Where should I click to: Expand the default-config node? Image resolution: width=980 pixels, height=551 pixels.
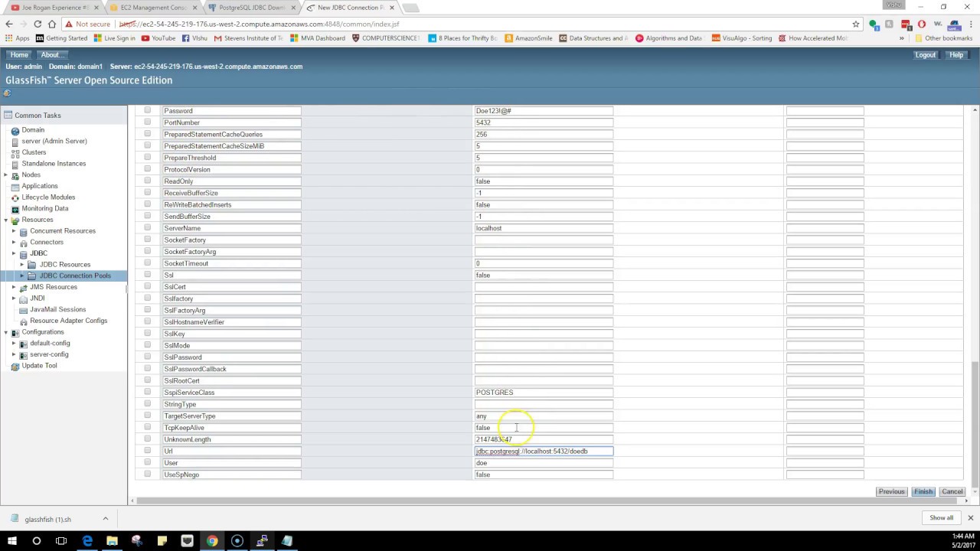pos(14,344)
